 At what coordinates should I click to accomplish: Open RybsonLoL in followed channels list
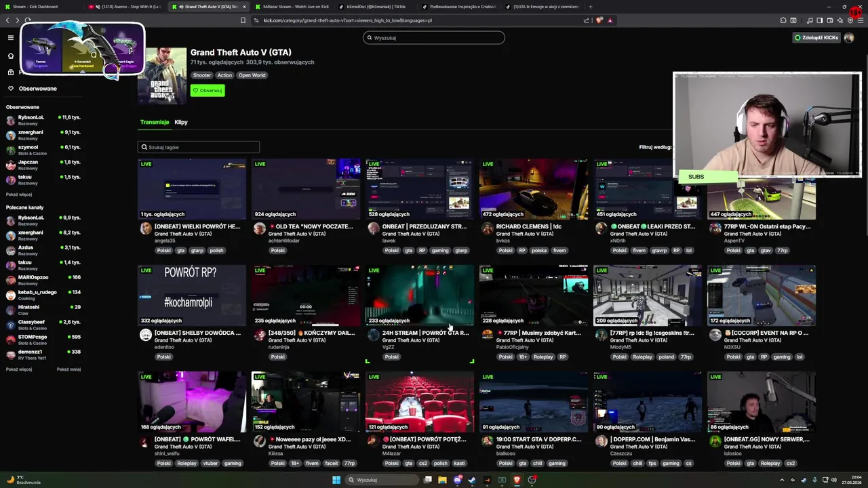(x=42, y=120)
